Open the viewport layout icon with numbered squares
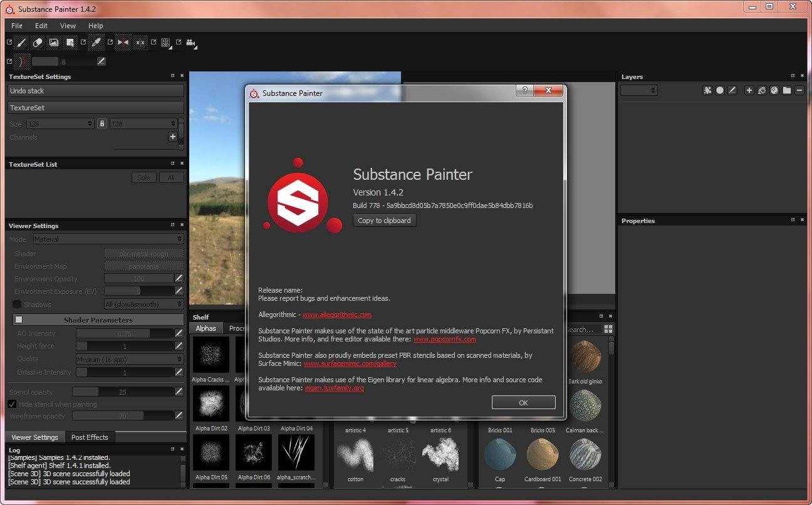 (x=165, y=43)
